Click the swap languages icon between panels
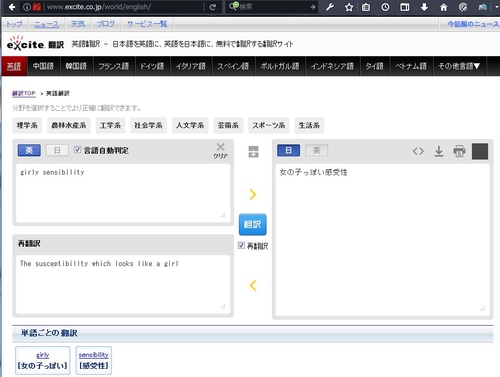500x377 pixels. (253, 151)
